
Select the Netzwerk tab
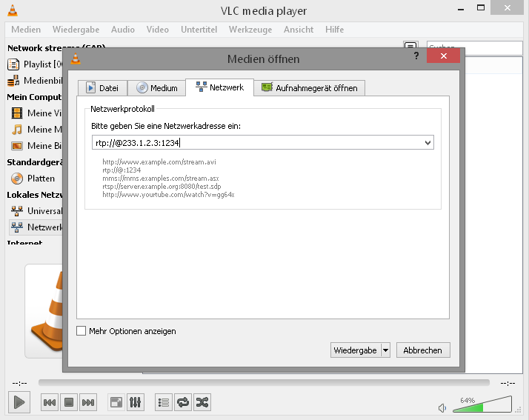(x=219, y=87)
